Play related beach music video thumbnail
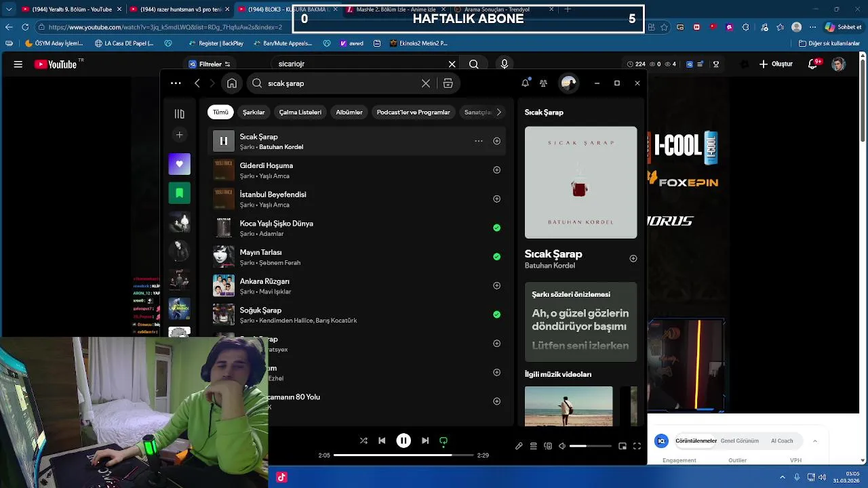 click(x=568, y=406)
